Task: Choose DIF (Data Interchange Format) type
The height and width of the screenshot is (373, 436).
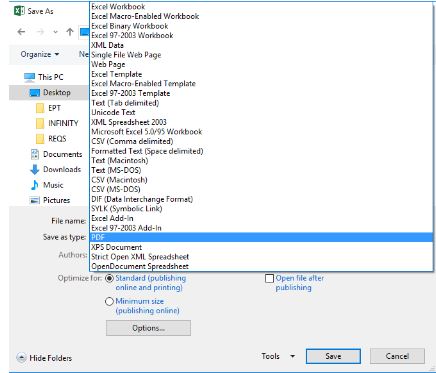Action: pyautogui.click(x=262, y=199)
